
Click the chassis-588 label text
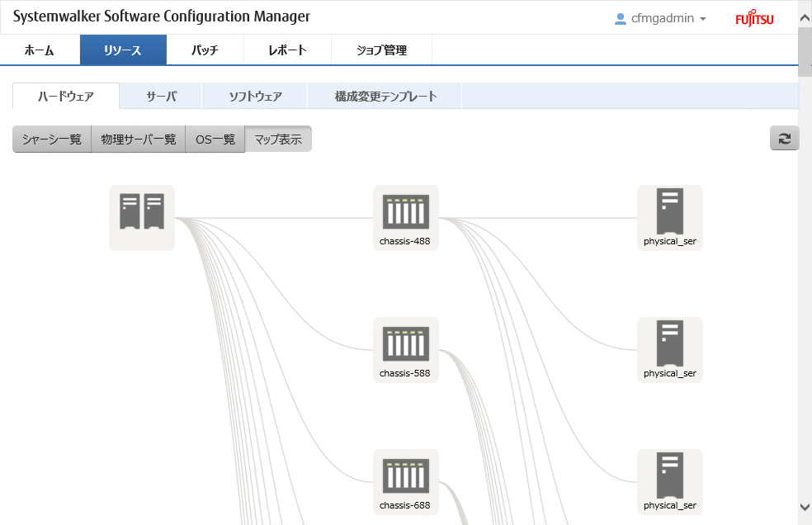(x=405, y=373)
